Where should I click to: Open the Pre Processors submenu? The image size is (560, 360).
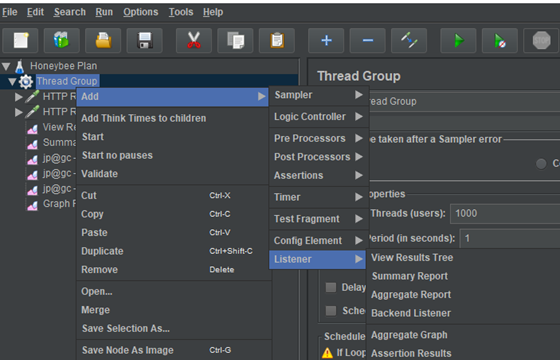click(x=319, y=139)
